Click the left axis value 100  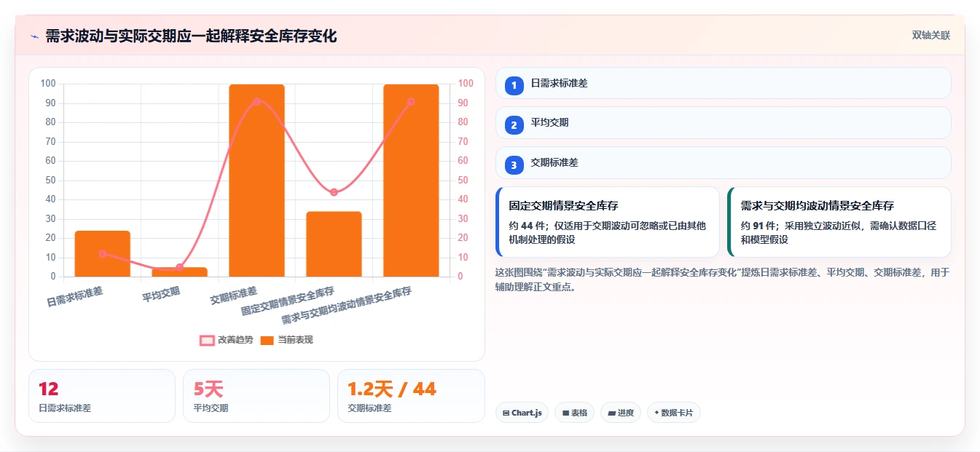click(x=48, y=84)
